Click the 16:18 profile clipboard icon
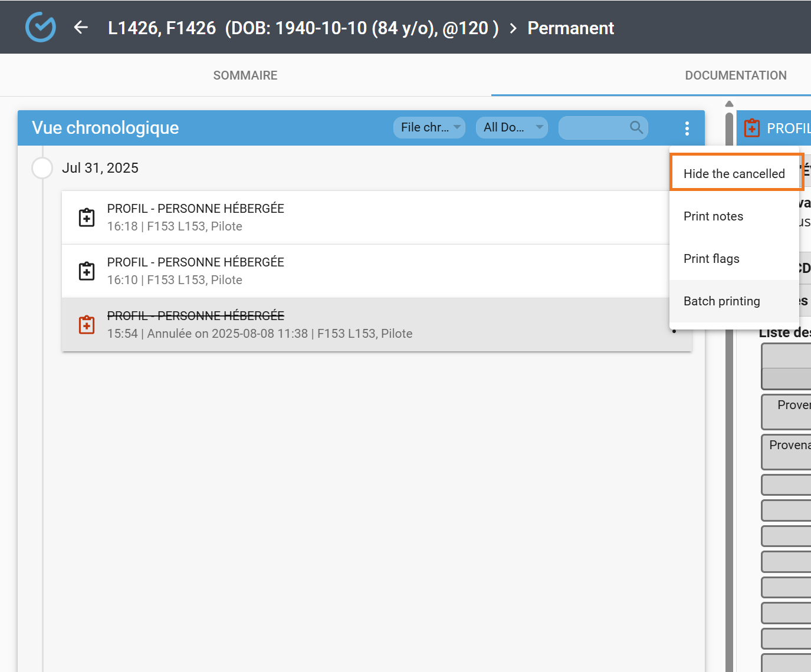Image resolution: width=811 pixels, height=672 pixels. click(x=87, y=218)
